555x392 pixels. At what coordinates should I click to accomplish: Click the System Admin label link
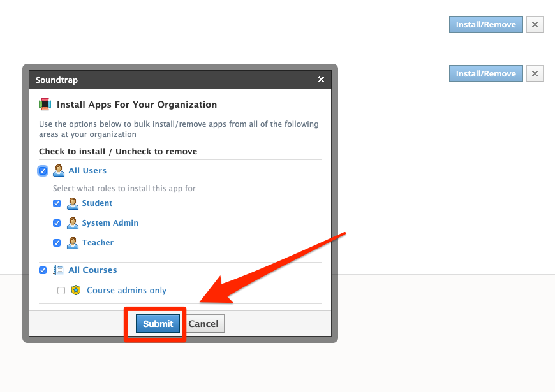(x=110, y=223)
